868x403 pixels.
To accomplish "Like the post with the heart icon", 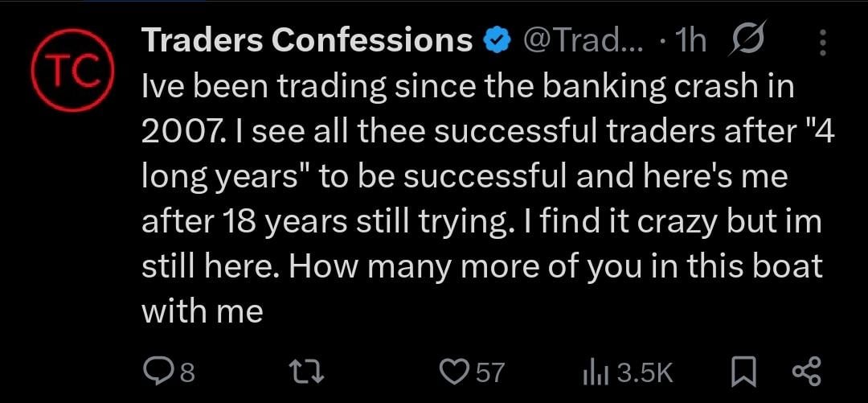I will [455, 372].
